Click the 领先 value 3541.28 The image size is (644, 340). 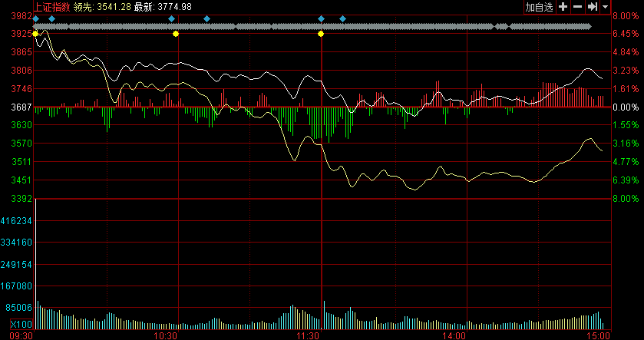point(112,7)
